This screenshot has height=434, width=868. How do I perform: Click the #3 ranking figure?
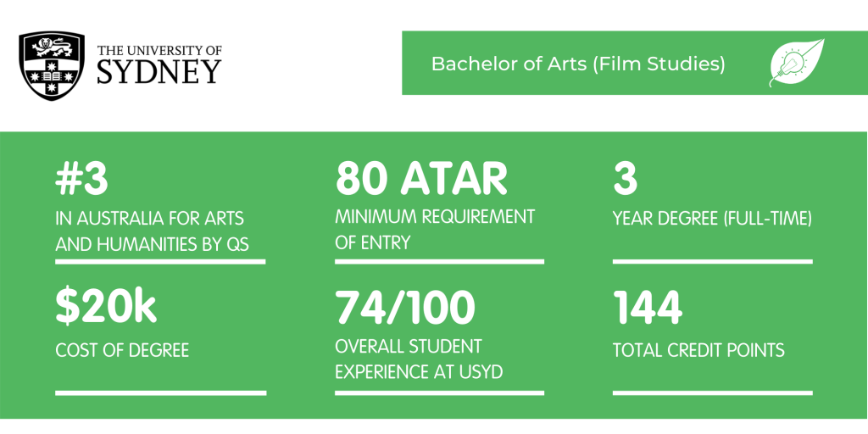pyautogui.click(x=82, y=179)
